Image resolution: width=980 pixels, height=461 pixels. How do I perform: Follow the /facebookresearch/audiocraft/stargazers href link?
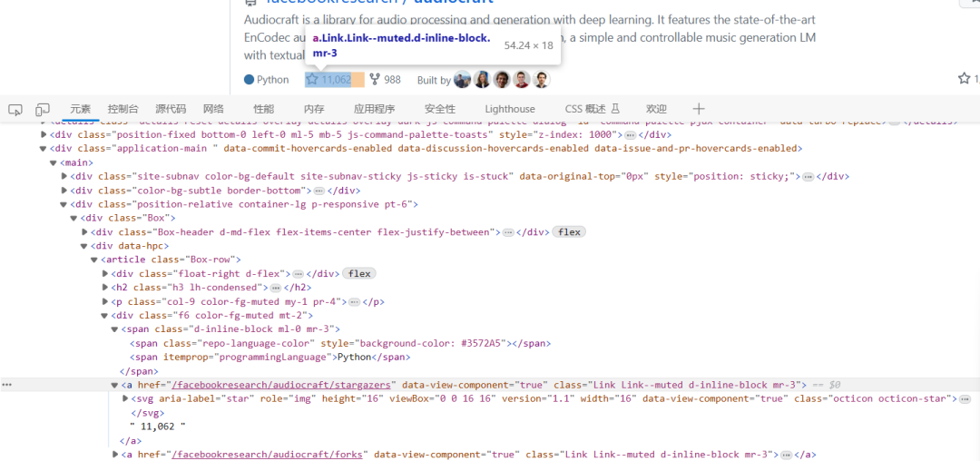point(281,385)
